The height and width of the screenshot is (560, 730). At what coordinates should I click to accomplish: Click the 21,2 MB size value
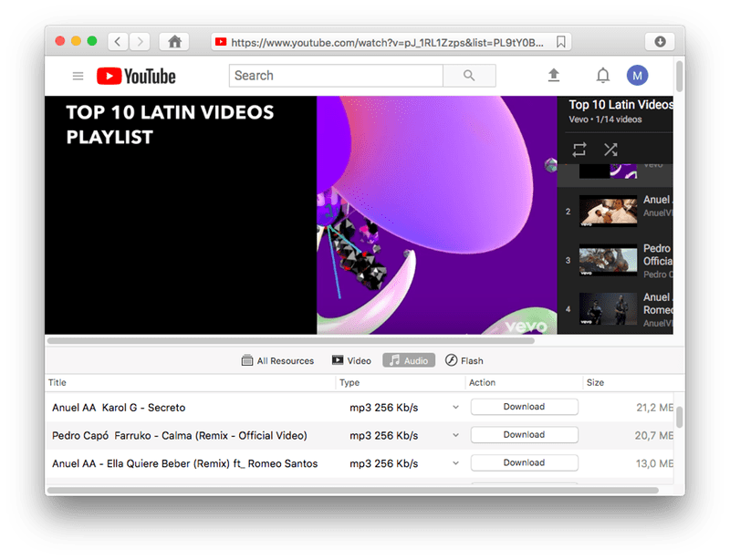point(654,408)
